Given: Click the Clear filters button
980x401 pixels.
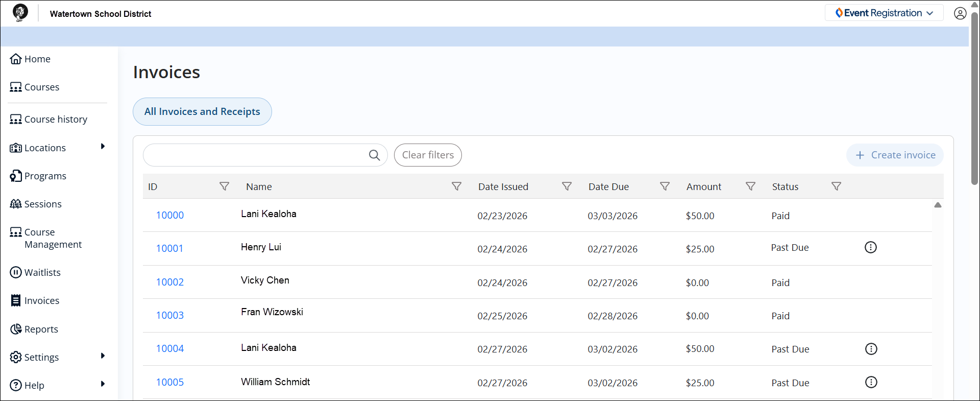Looking at the screenshot, I should (428, 155).
